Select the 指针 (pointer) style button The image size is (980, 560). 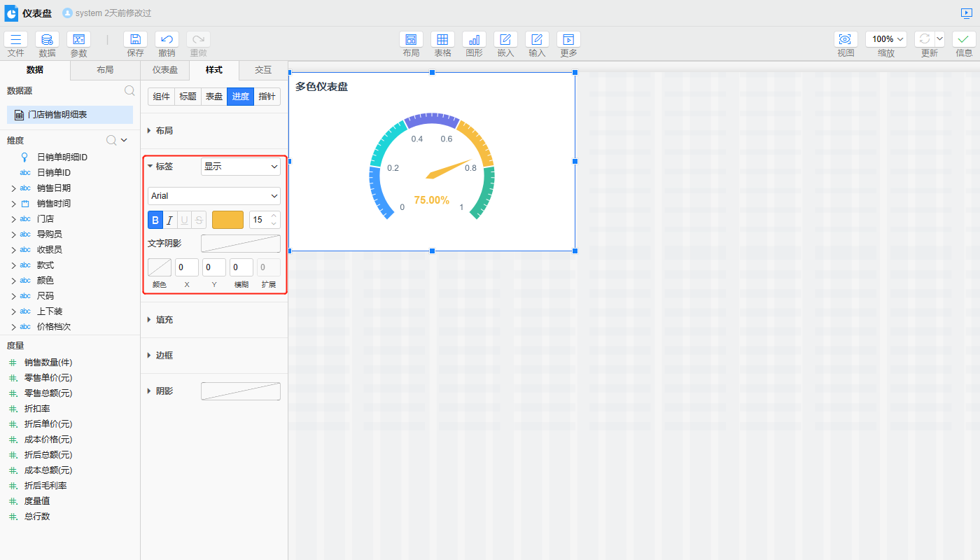point(267,97)
